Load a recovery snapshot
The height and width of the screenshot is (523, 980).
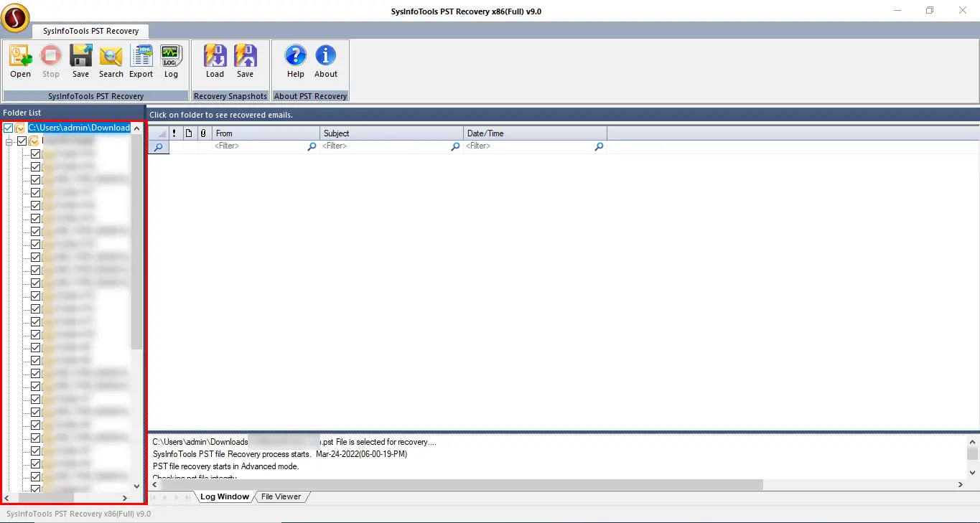(215, 60)
